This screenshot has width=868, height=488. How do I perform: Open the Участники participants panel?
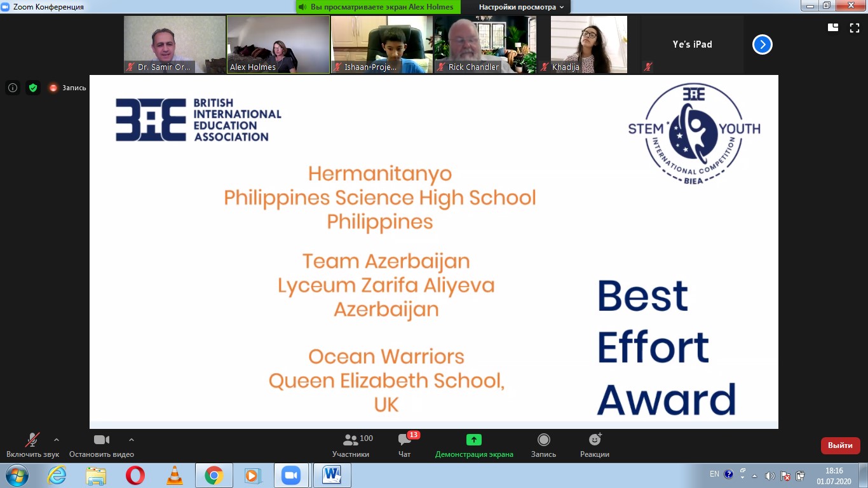[x=351, y=445]
